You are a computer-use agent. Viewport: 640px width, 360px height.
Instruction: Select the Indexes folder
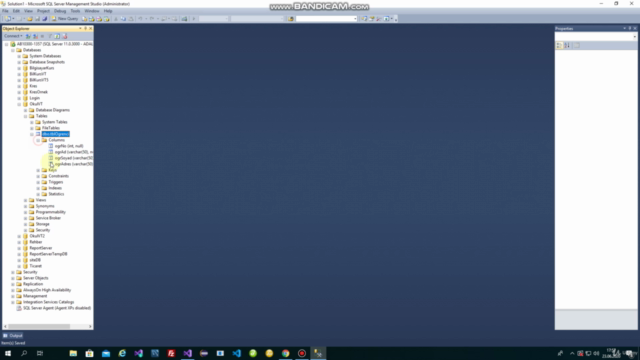(x=55, y=188)
